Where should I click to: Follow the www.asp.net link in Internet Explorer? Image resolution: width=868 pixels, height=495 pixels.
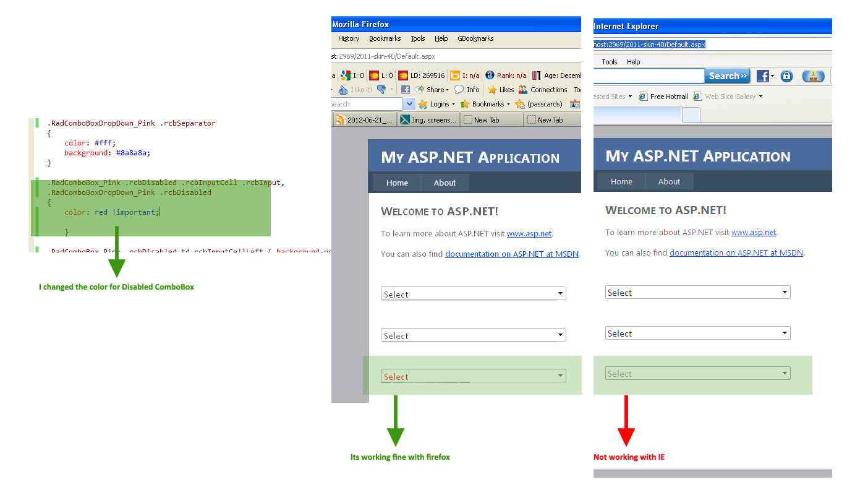[x=754, y=233]
